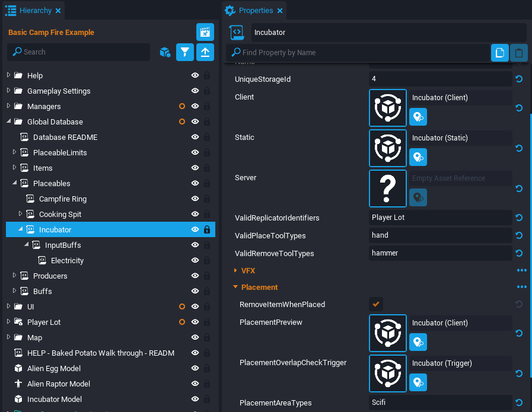Unlock the Incubator entity
Screen dimensions: 532x412
pyautogui.click(x=206, y=229)
